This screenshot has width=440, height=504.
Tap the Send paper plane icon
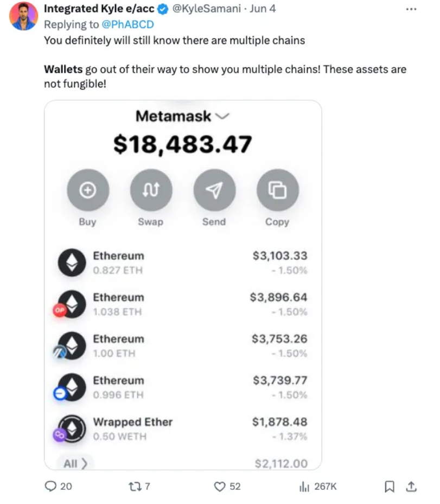pyautogui.click(x=214, y=190)
